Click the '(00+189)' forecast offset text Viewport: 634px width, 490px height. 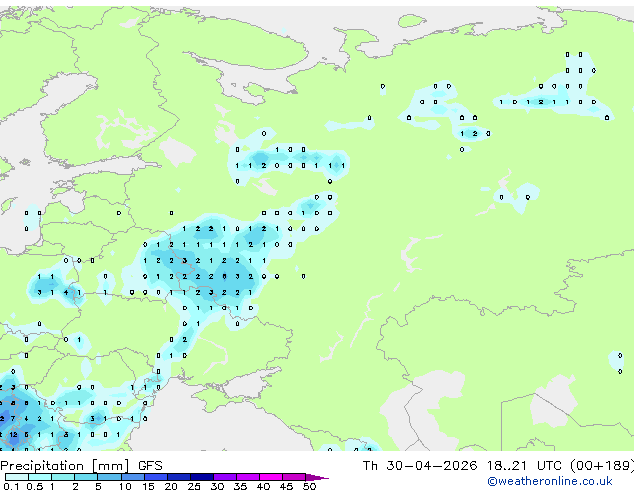pos(602,466)
